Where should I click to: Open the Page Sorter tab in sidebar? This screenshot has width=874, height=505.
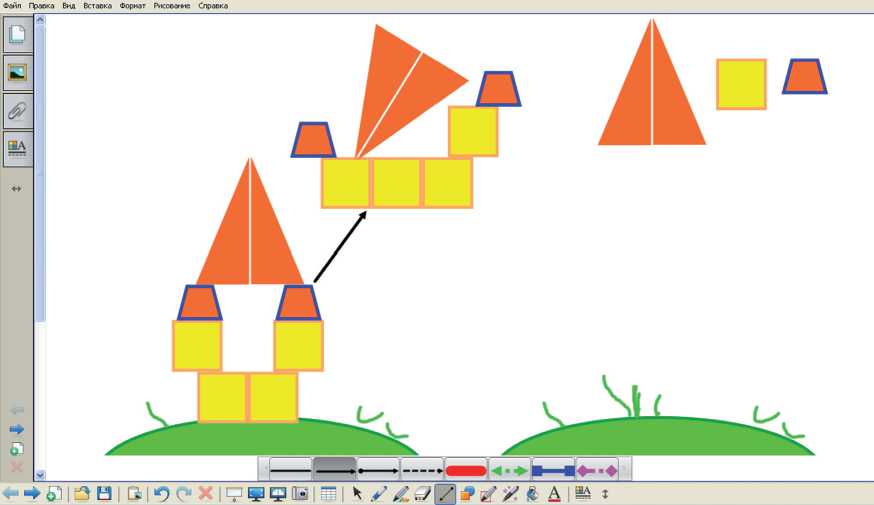pos(17,35)
